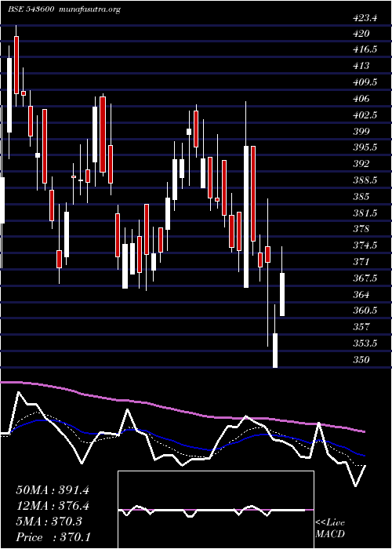Image resolution: width=392 pixels, height=549 pixels.
Task: Click the 364 price axis label
Action: click(361, 294)
